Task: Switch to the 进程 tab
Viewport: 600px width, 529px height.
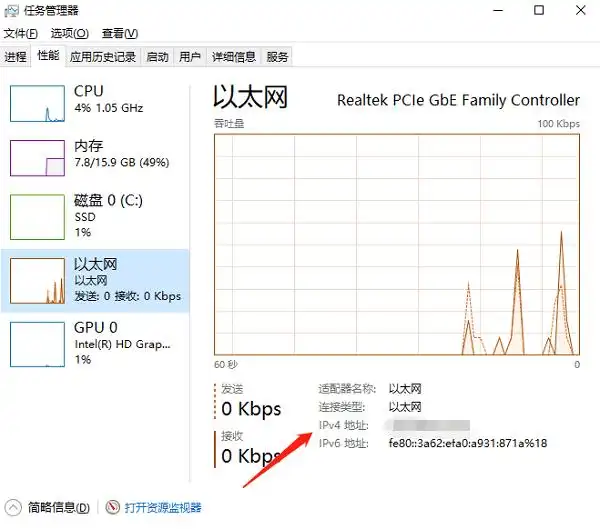Action: point(15,56)
